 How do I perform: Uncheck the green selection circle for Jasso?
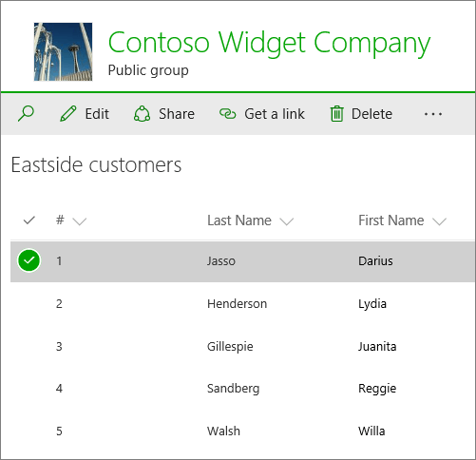29,260
